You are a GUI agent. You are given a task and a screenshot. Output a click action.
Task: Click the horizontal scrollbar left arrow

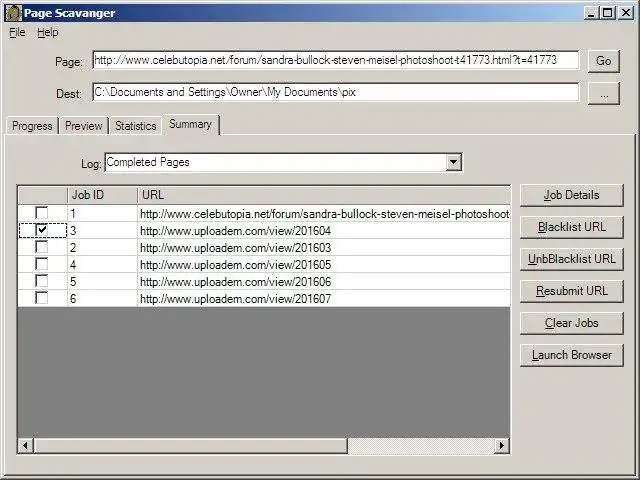[25, 445]
